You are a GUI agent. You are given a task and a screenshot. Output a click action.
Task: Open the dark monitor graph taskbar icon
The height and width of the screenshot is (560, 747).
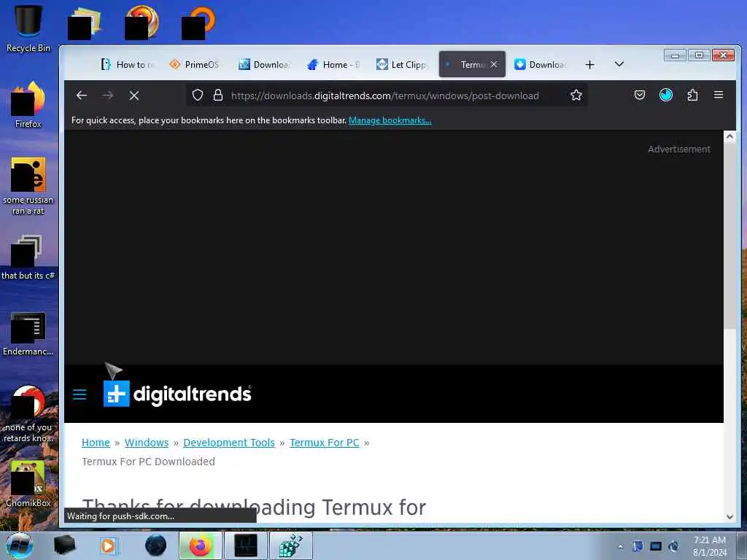point(246,545)
